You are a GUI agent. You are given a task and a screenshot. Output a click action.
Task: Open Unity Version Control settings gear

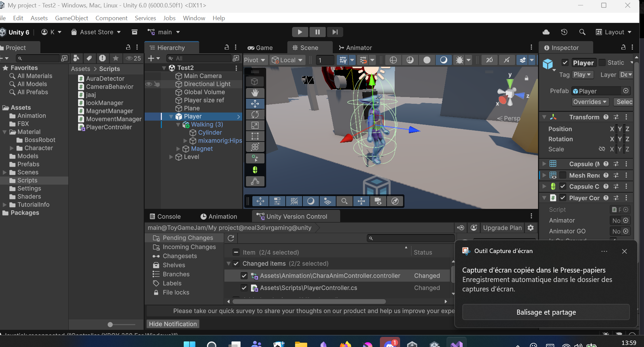click(531, 228)
